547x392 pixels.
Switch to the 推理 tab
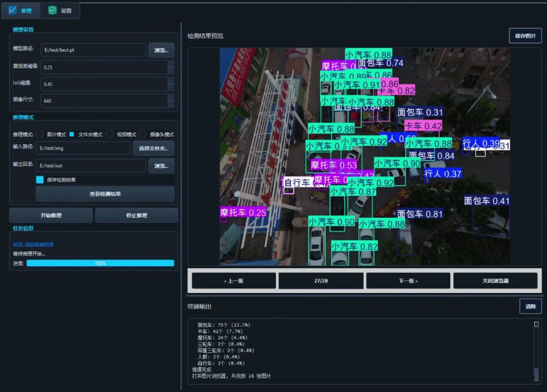click(x=21, y=10)
